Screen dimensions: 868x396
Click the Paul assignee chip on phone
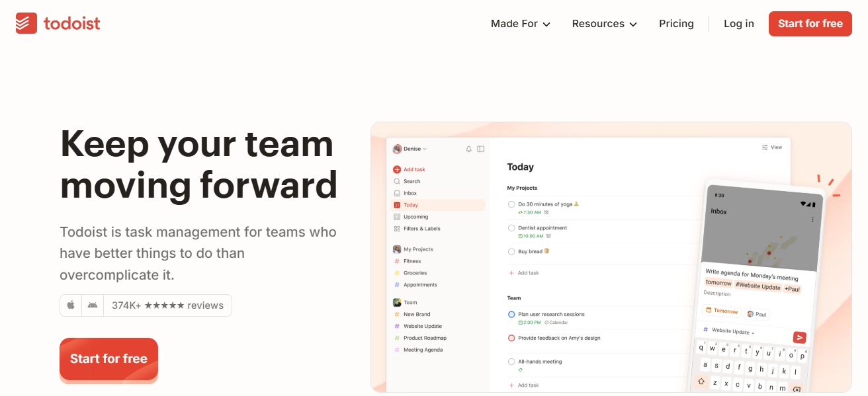(x=757, y=314)
